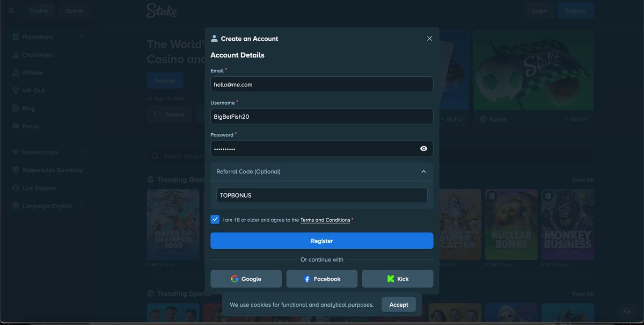This screenshot has height=325, width=644.
Task: Click the Trending Games heading icon
Action: (x=151, y=180)
